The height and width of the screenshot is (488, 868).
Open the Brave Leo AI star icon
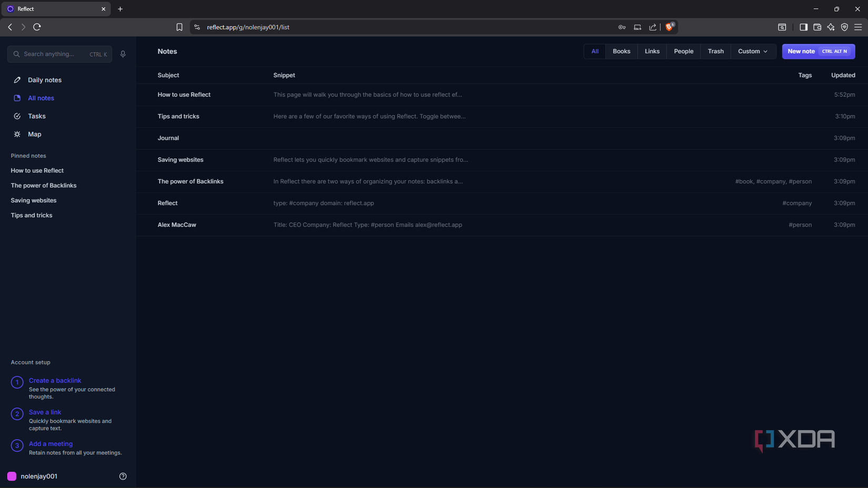[831, 27]
